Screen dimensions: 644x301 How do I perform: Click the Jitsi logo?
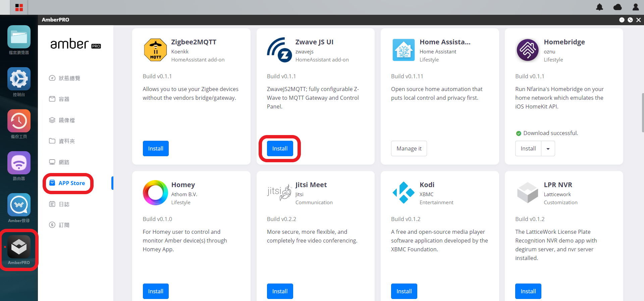(279, 192)
